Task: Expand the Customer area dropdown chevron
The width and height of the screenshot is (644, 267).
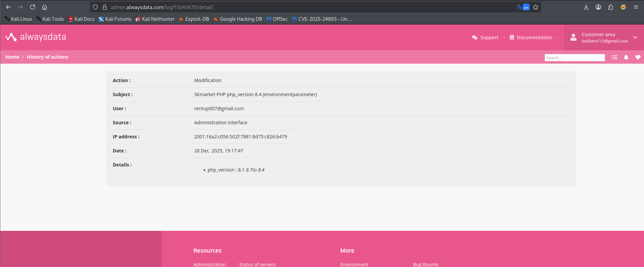Action: (635, 38)
